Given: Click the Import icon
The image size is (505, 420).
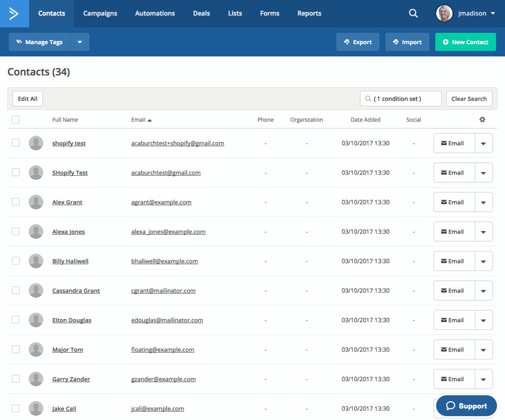Looking at the screenshot, I should (396, 42).
